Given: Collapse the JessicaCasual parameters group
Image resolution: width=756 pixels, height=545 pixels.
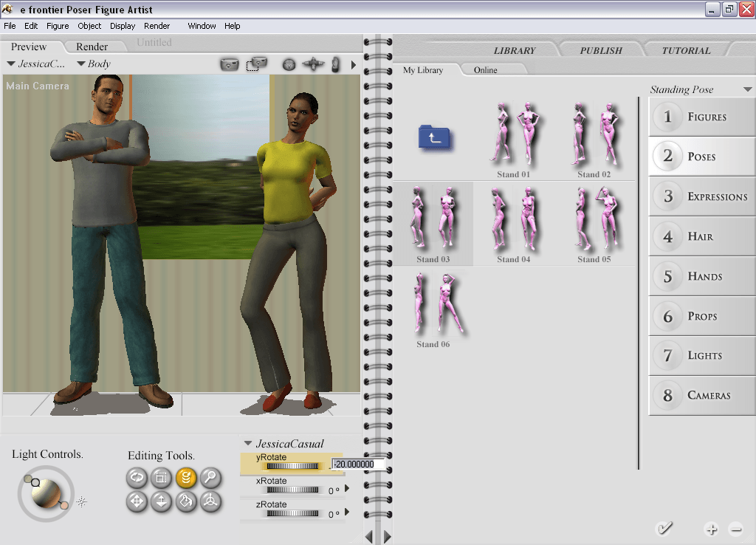Looking at the screenshot, I should coord(248,444).
